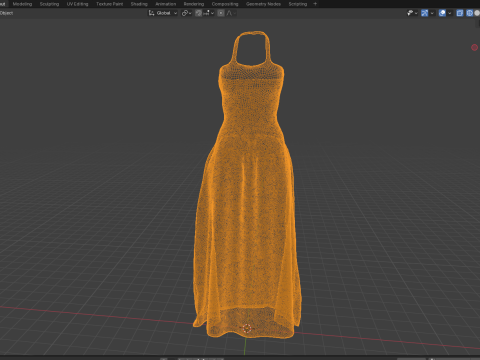Open the Texture Paint workspace tab
The height and width of the screenshot is (360, 480).
pyautogui.click(x=109, y=4)
